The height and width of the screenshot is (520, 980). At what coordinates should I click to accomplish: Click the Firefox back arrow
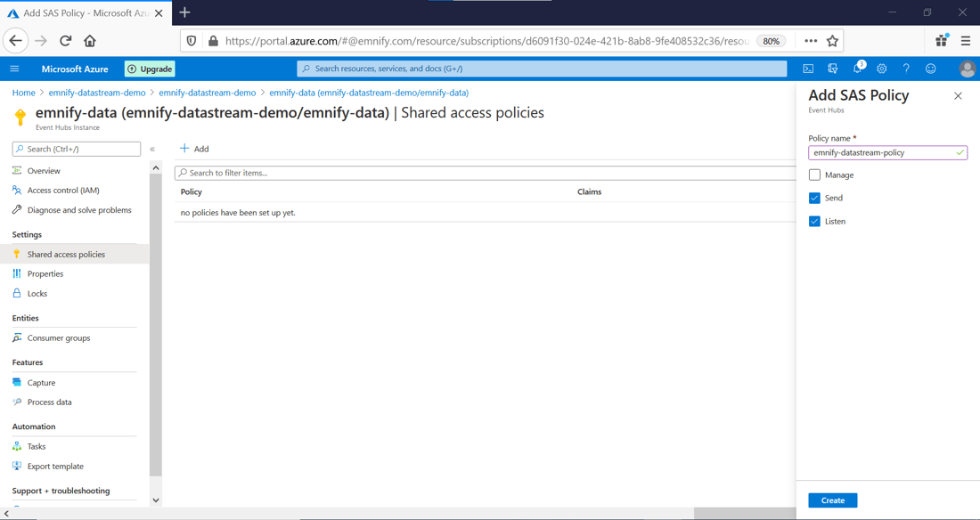pyautogui.click(x=17, y=41)
